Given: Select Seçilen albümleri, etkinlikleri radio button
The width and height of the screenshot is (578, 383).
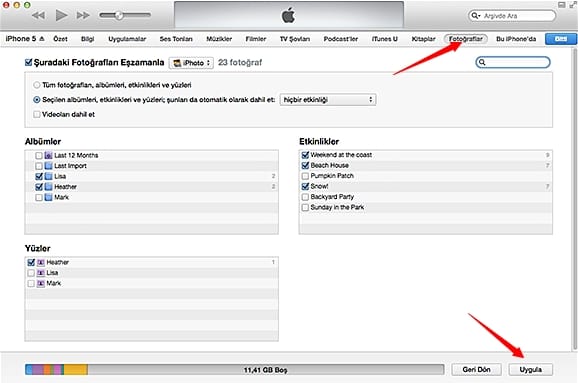Looking at the screenshot, I should point(36,100).
